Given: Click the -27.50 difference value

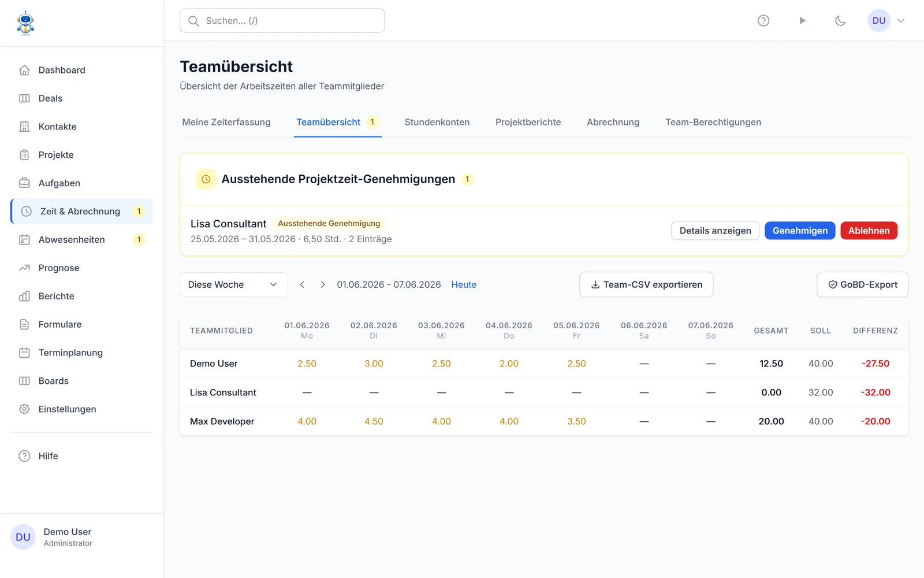Looking at the screenshot, I should pyautogui.click(x=875, y=364).
